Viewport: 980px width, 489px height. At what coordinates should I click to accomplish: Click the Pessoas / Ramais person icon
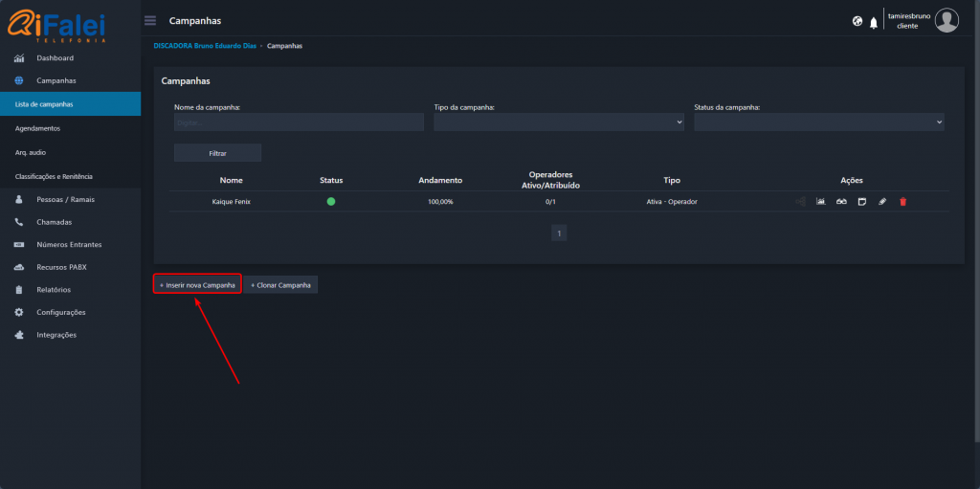point(19,199)
